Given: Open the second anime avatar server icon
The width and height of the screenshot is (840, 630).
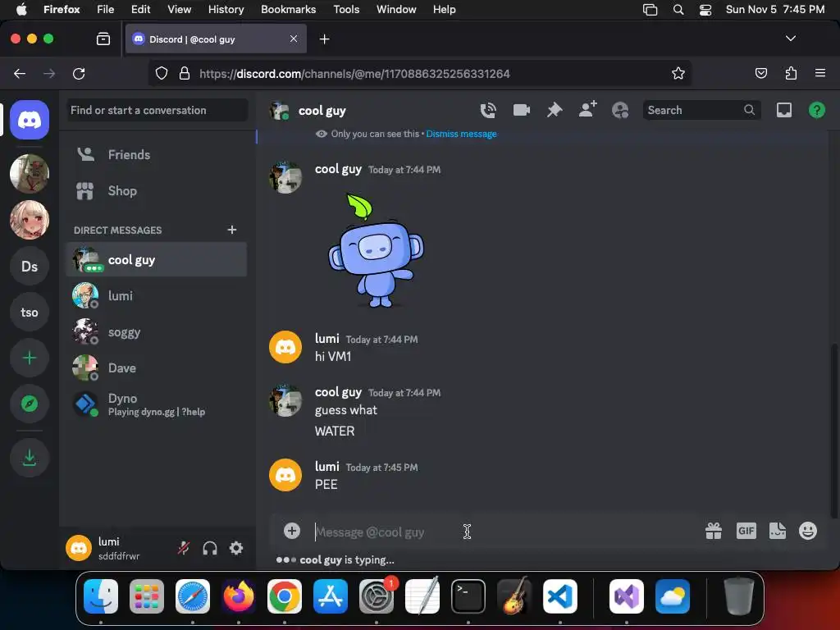Looking at the screenshot, I should [30, 220].
